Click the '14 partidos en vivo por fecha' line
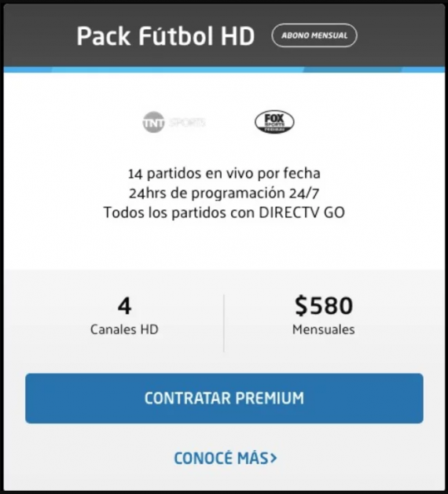The width and height of the screenshot is (448, 494). 224,174
